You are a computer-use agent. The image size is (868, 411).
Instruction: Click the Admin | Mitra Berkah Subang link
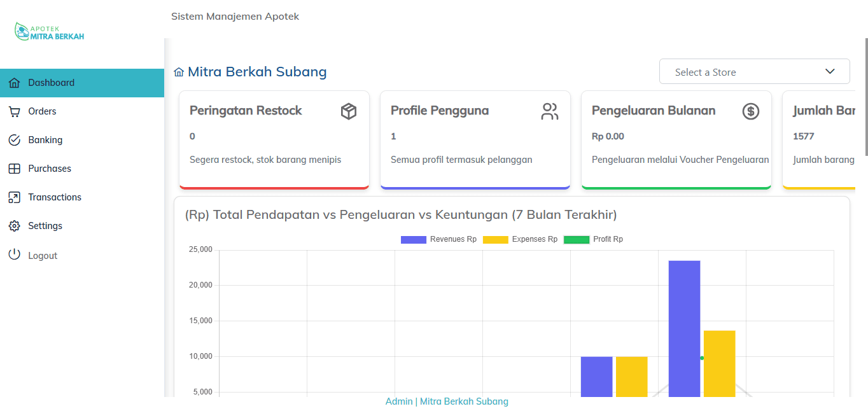pos(447,401)
